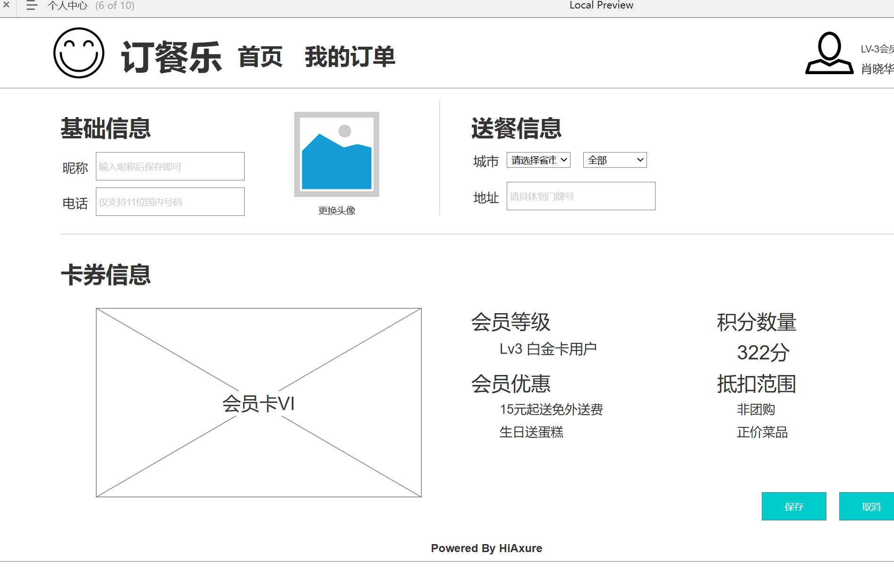
Task: Click the 会员等级 heading
Action: click(x=511, y=323)
